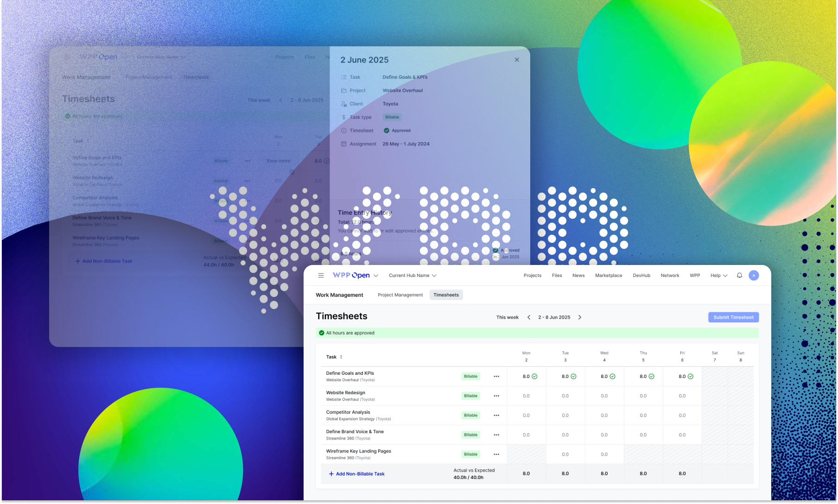Click Approved timesheet status in detail panel
838x504 pixels.
[x=397, y=131]
